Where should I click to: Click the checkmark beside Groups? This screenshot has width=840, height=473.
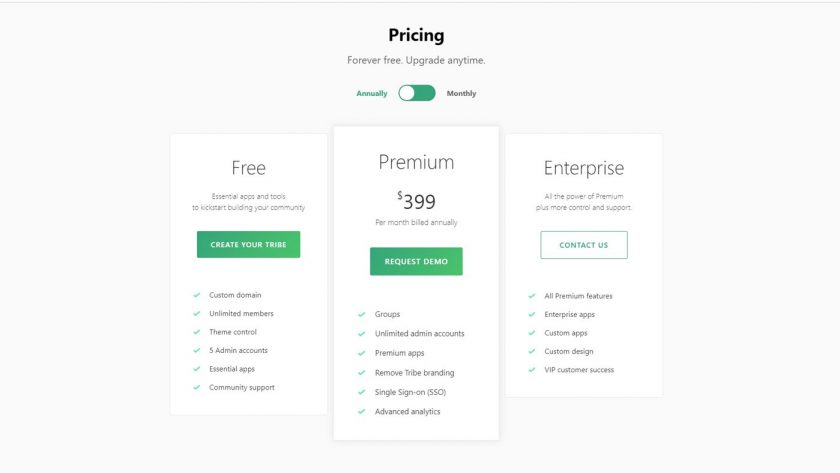(362, 314)
